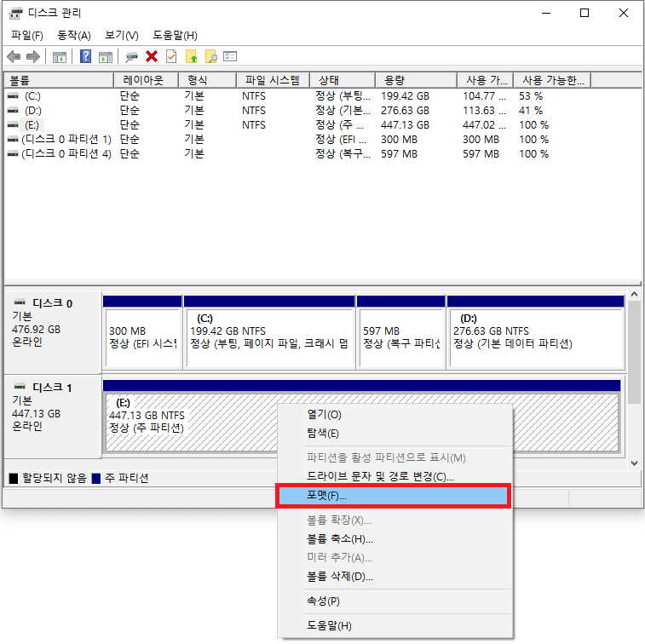The image size is (645, 644).
Task: Click the drive icon next to (E:)
Action: [13, 124]
